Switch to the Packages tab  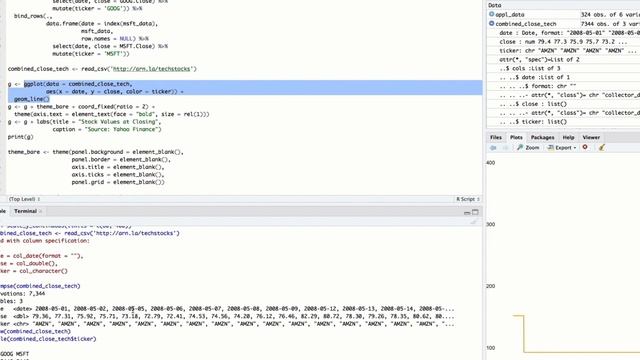(x=542, y=138)
